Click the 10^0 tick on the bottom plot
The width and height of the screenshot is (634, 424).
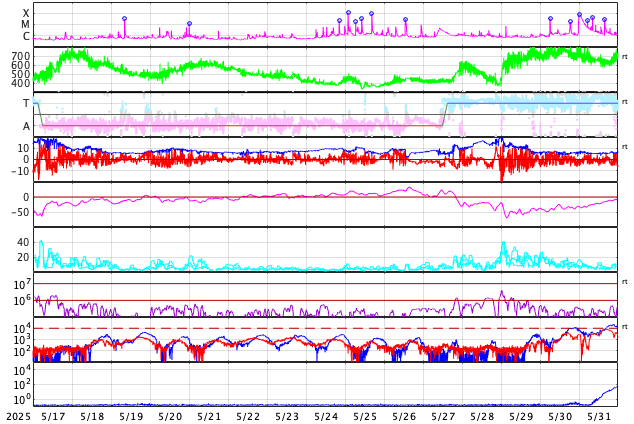point(21,400)
